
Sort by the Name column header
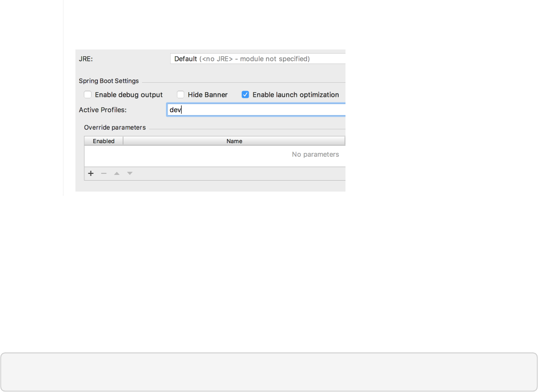(x=234, y=141)
